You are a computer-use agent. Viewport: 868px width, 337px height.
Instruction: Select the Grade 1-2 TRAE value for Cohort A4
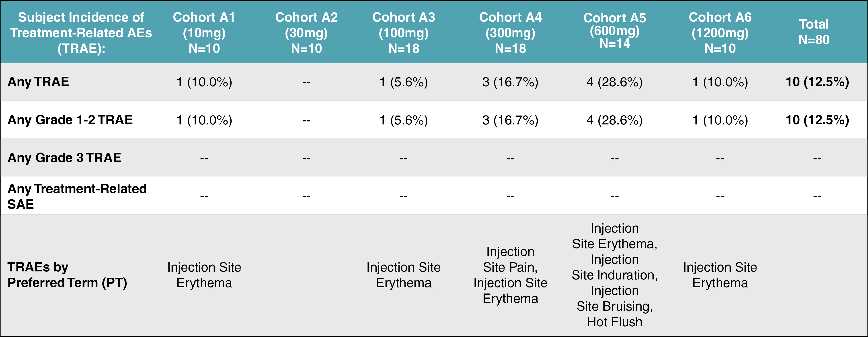click(510, 120)
